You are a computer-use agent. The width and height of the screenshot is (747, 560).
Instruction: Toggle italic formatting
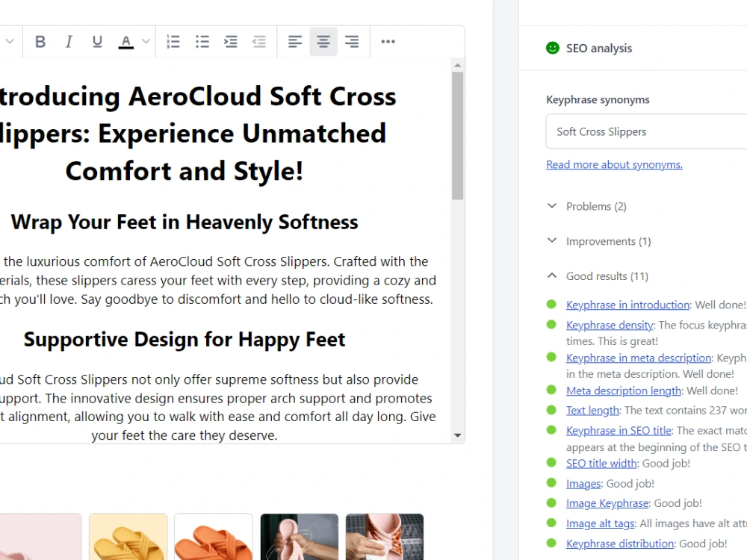[69, 41]
